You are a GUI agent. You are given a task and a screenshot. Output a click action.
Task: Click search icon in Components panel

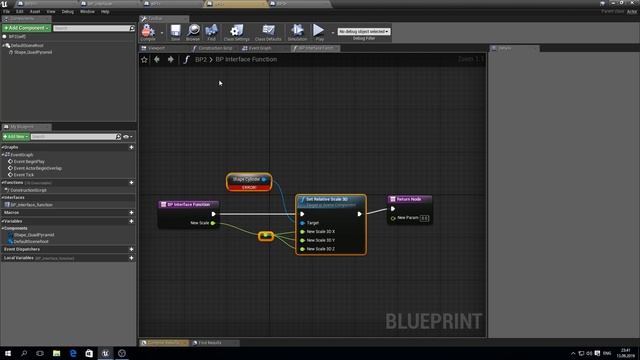[x=132, y=28]
